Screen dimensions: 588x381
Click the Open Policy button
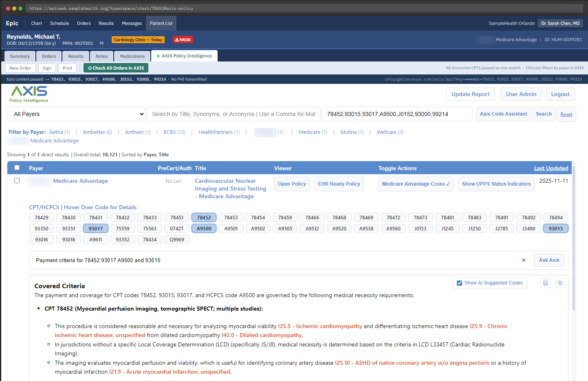pos(292,184)
